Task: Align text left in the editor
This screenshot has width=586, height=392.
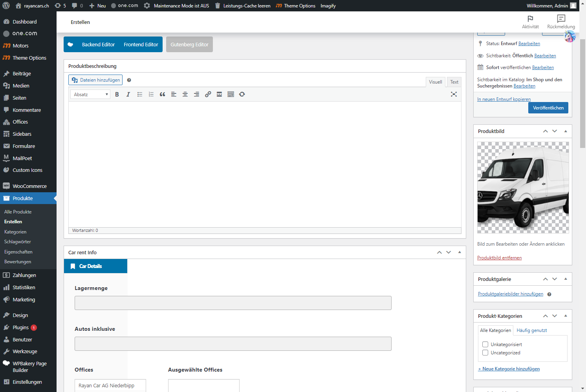Action: click(174, 94)
